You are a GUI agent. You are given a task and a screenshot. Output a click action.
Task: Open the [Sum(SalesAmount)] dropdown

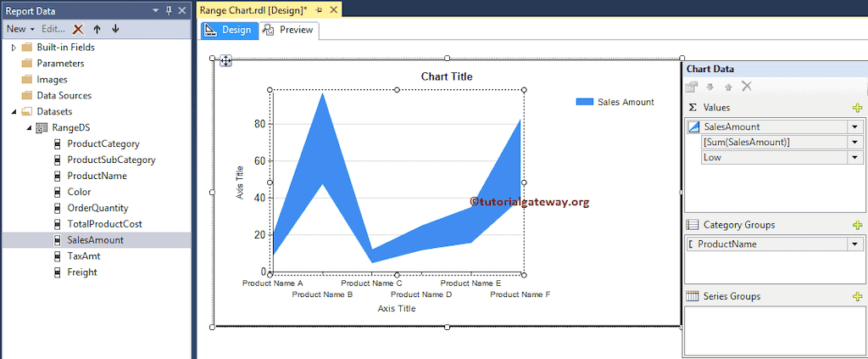click(x=854, y=143)
